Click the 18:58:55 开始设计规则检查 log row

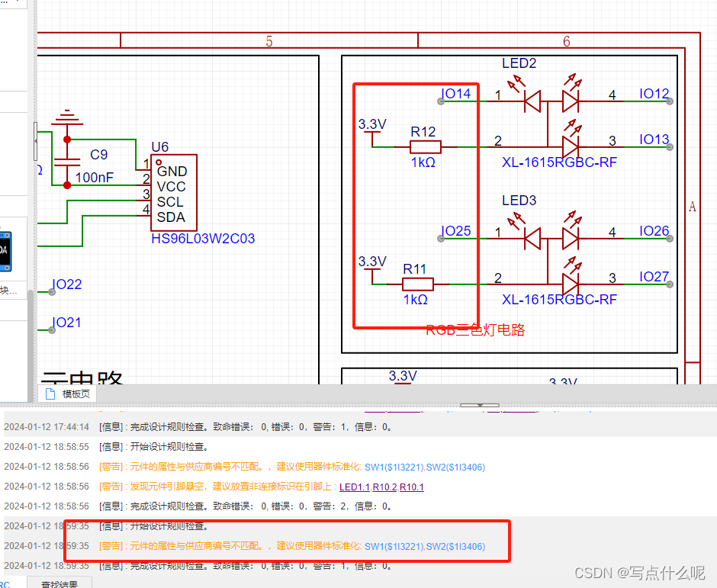358,447
